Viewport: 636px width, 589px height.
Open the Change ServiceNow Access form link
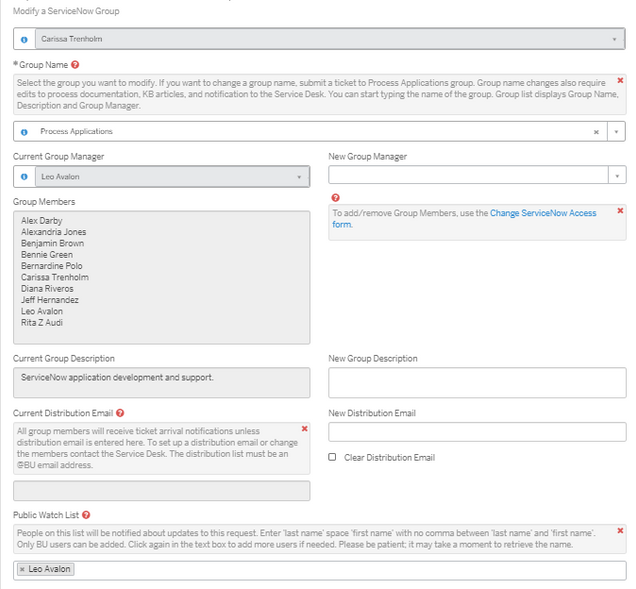[464, 219]
